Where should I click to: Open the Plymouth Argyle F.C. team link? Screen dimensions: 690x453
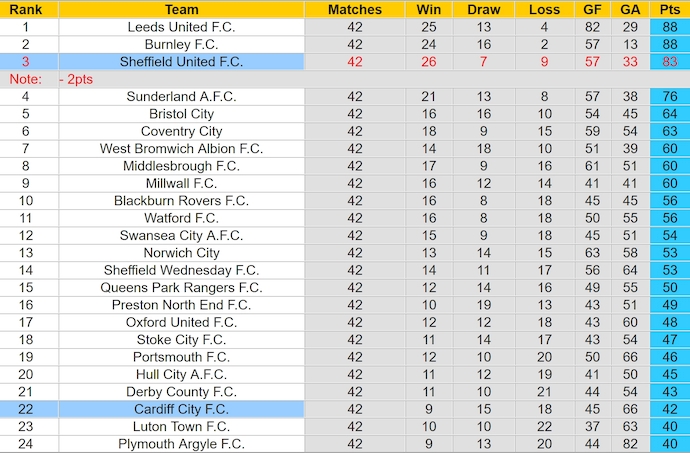tap(181, 444)
